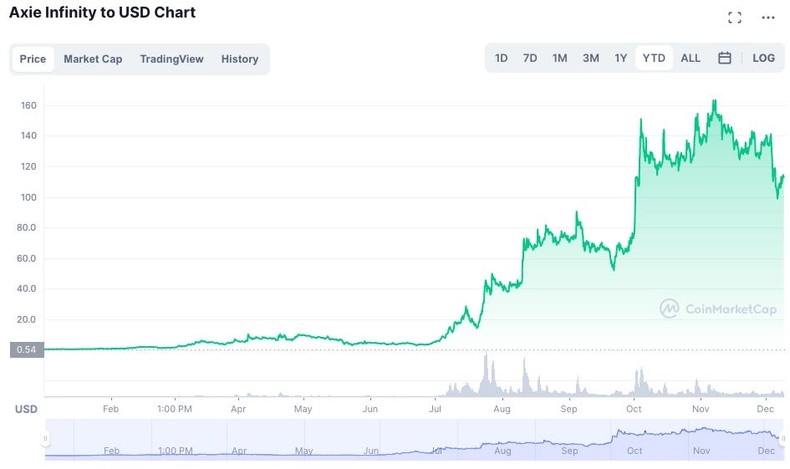
Task: Show ALL price history
Action: pyautogui.click(x=691, y=58)
